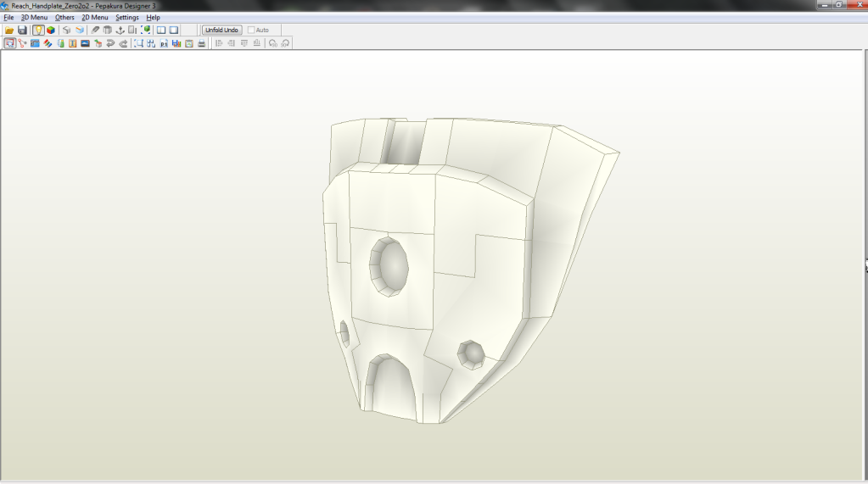
Task: Open the Settings menu
Action: point(127,18)
